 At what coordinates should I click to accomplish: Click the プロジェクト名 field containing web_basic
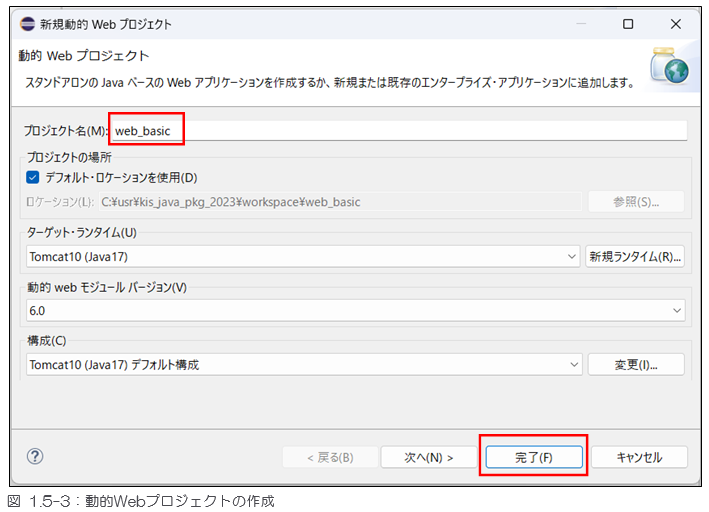click(400, 130)
